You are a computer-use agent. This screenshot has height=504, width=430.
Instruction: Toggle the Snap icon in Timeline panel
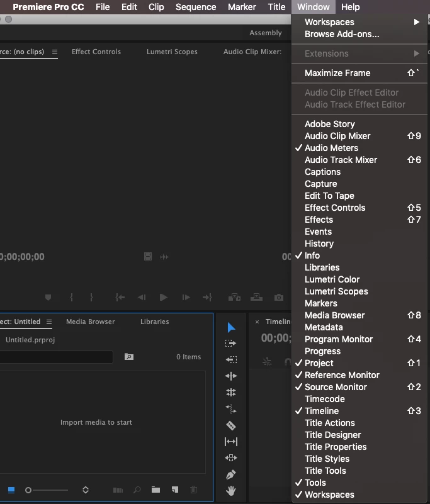tap(288, 362)
